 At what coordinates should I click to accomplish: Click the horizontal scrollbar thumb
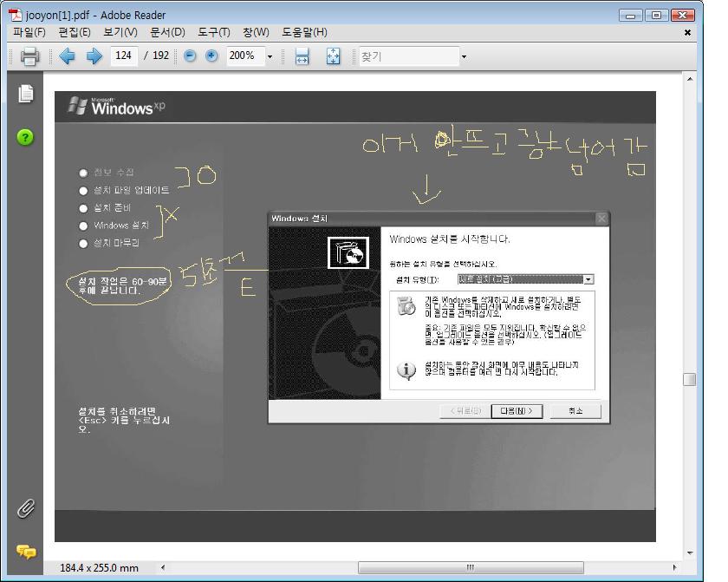tap(471, 567)
